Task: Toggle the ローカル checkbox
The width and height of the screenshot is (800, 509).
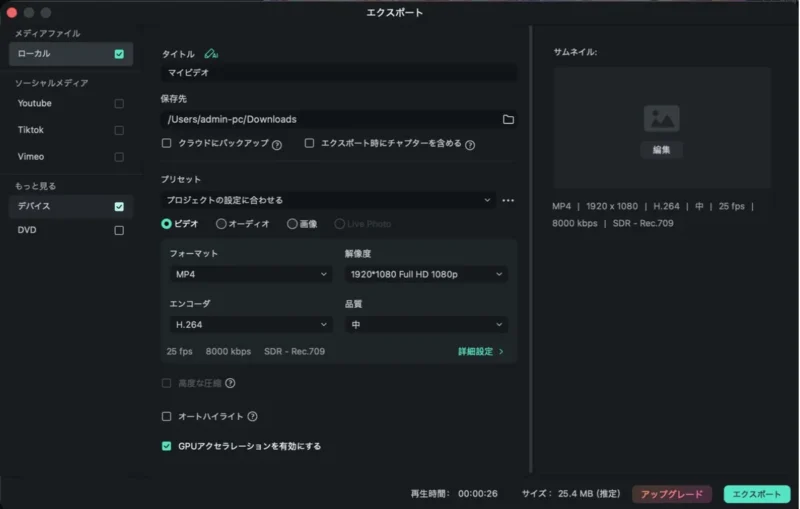Action: [x=119, y=54]
